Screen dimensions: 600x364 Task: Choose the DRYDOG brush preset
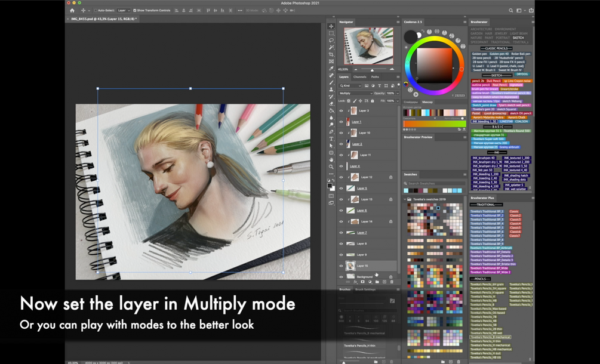522,74
